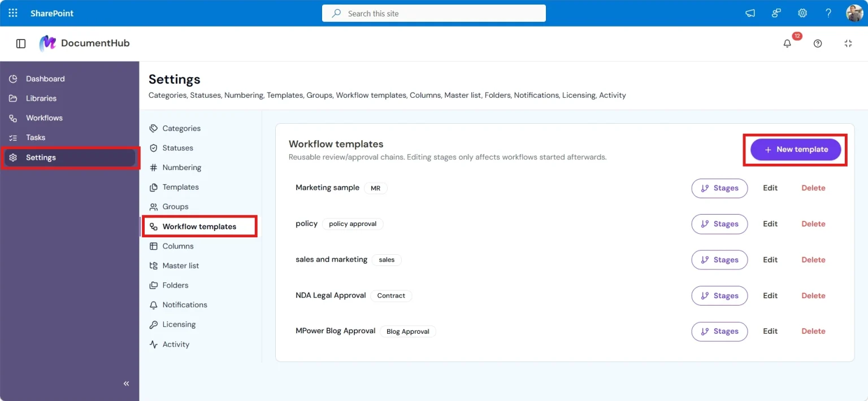
Task: Exit full screen via shrink arrows icon
Action: (x=848, y=43)
